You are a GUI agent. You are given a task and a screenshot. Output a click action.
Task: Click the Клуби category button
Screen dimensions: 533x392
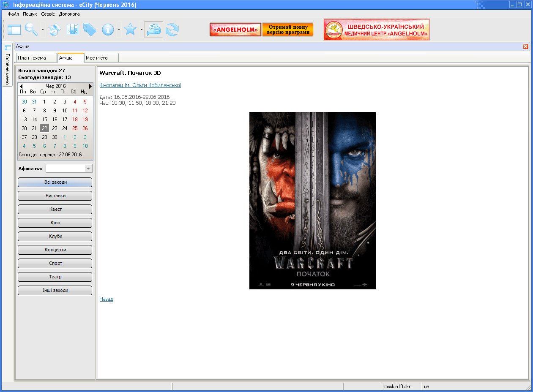(55, 236)
